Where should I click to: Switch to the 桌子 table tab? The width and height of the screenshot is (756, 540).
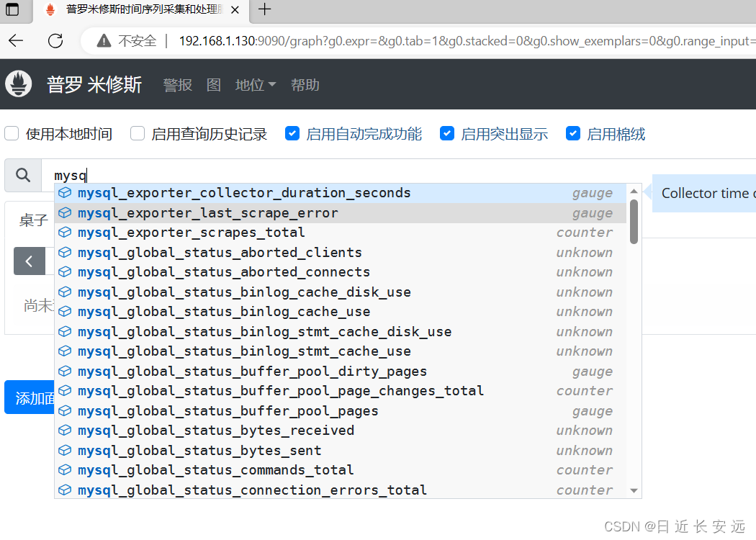(34, 220)
